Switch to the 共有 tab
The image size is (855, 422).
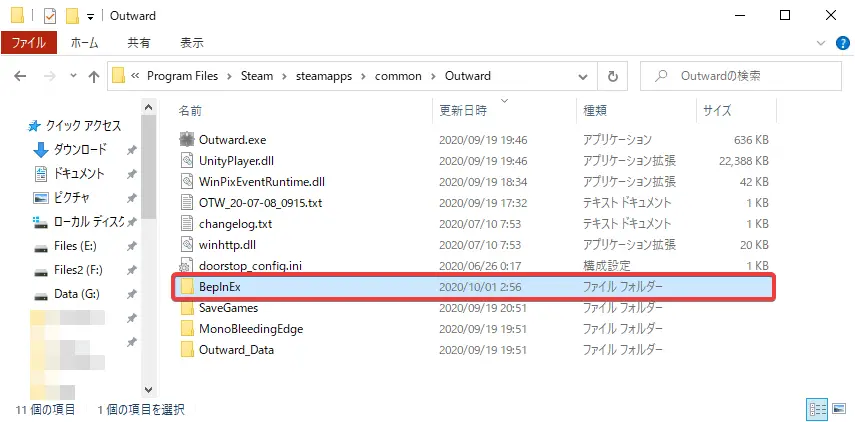[x=139, y=43]
